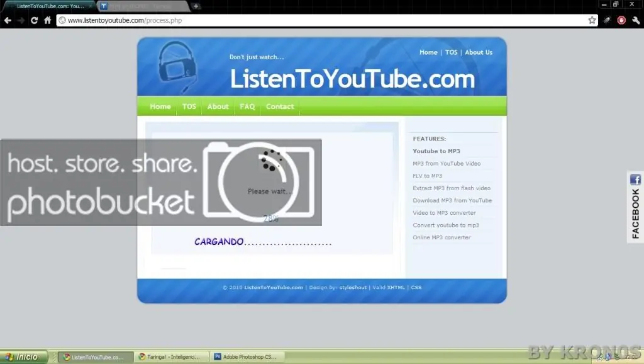
Task: Go to the browser home page icon
Action: pyautogui.click(x=48, y=20)
